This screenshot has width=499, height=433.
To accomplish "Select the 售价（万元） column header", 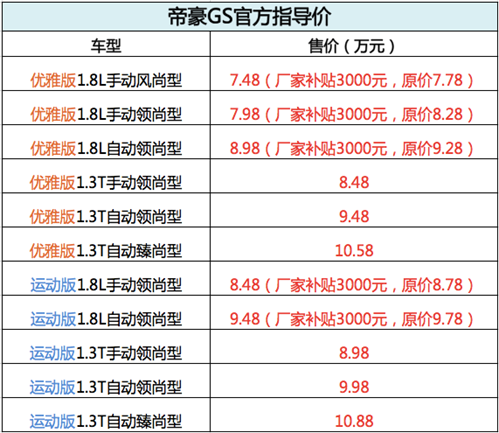I will pos(354,44).
